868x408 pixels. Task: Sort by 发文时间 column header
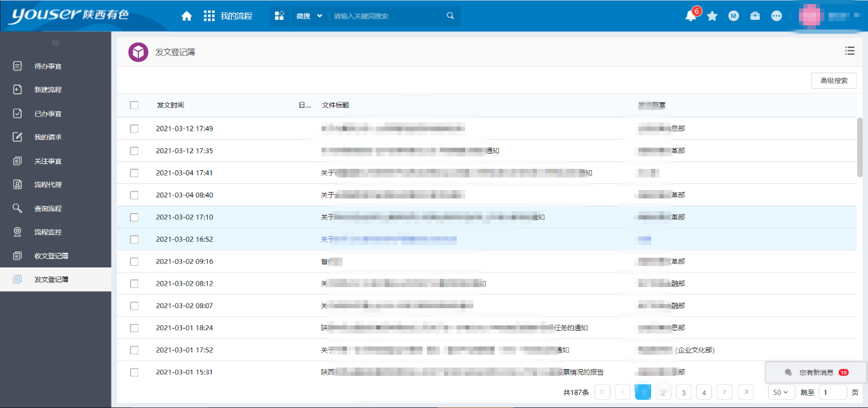point(170,105)
